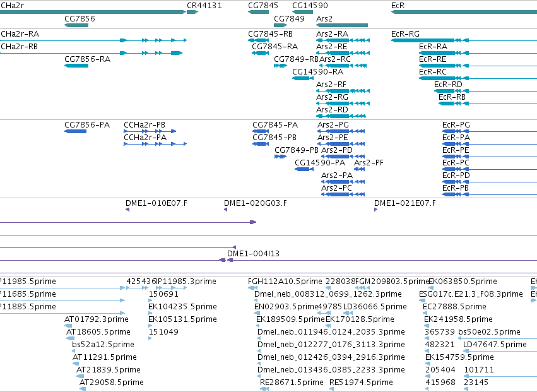Select the ESG017c.E21.3_F08.3prime EST label

(x=471, y=294)
